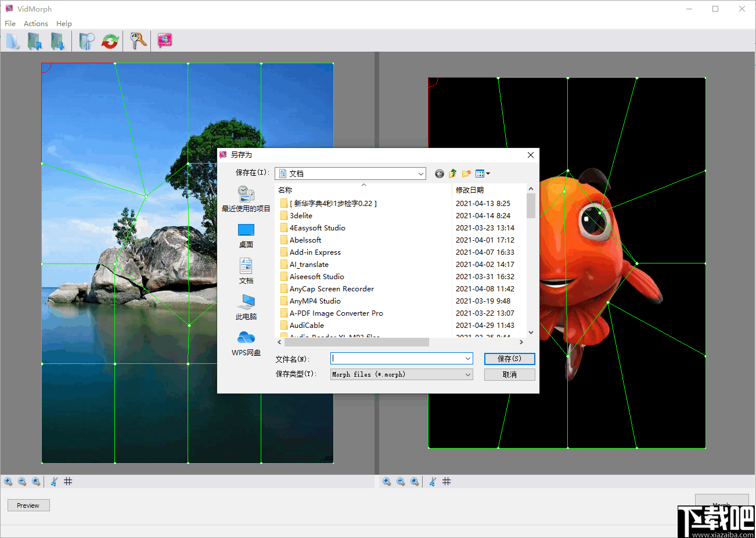Save the current morph project
The image size is (756, 538).
click(x=58, y=41)
